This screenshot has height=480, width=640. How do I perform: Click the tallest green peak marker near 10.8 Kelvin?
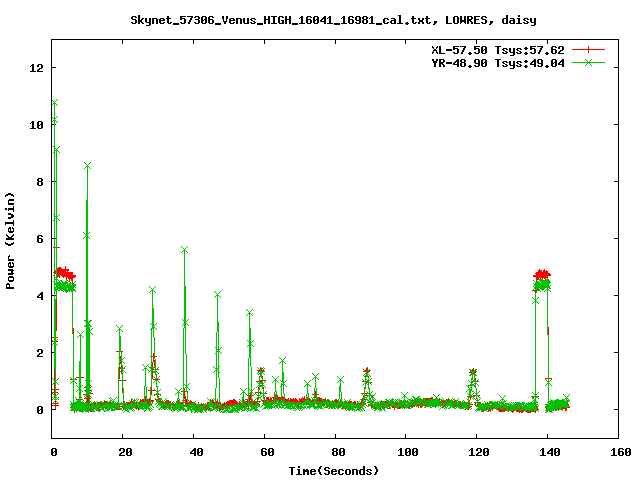coord(55,102)
